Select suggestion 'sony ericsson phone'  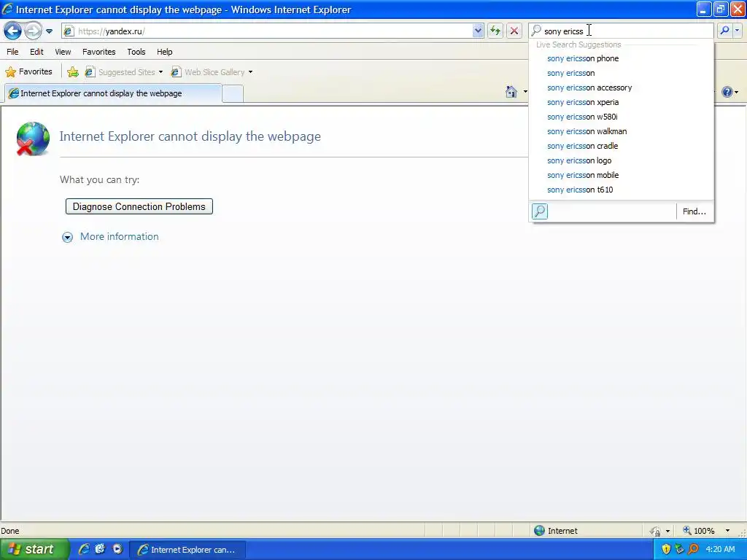click(622, 58)
